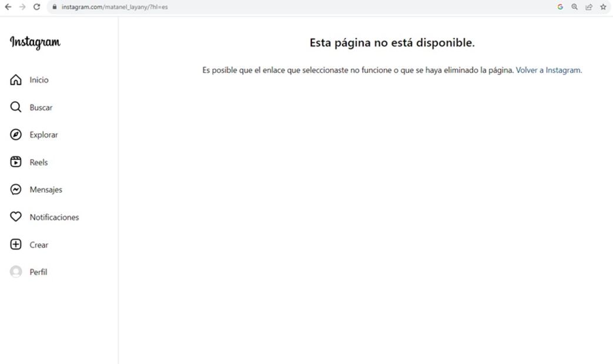Screen dimensions: 613x364
Task: Open Notificaciones via the heart icon
Action: tap(15, 217)
